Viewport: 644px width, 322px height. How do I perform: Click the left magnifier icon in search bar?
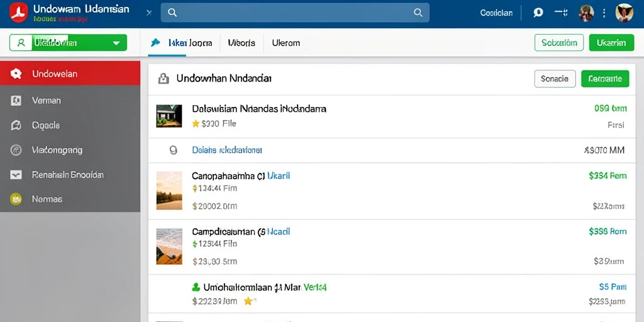(172, 13)
